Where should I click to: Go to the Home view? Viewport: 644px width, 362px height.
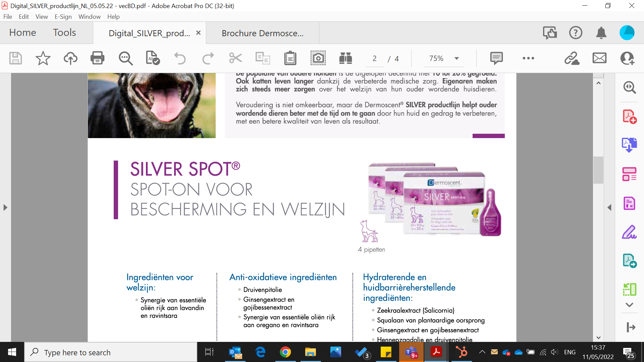point(22,33)
